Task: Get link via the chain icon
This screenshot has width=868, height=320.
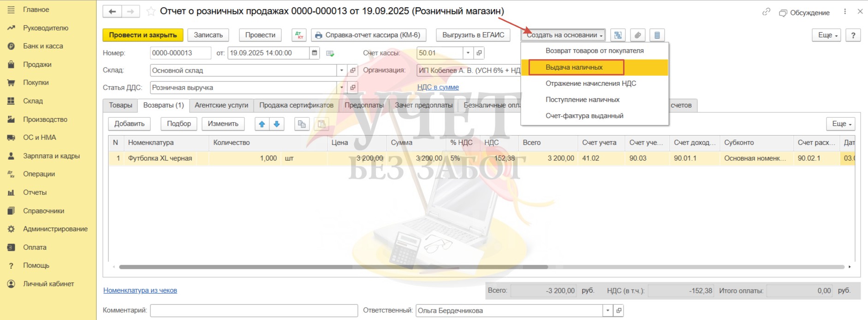Action: tap(766, 12)
